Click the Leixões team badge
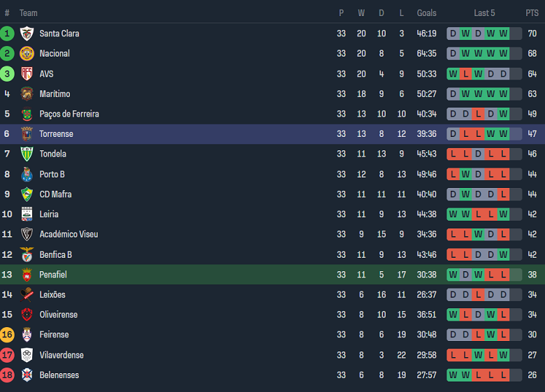The width and height of the screenshot is (545, 392). 27,295
